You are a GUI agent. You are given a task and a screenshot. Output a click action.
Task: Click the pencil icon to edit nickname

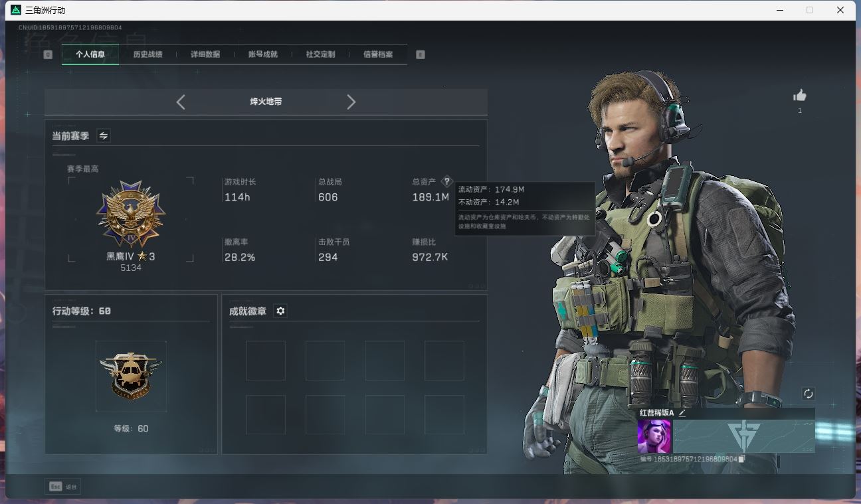[x=682, y=413]
